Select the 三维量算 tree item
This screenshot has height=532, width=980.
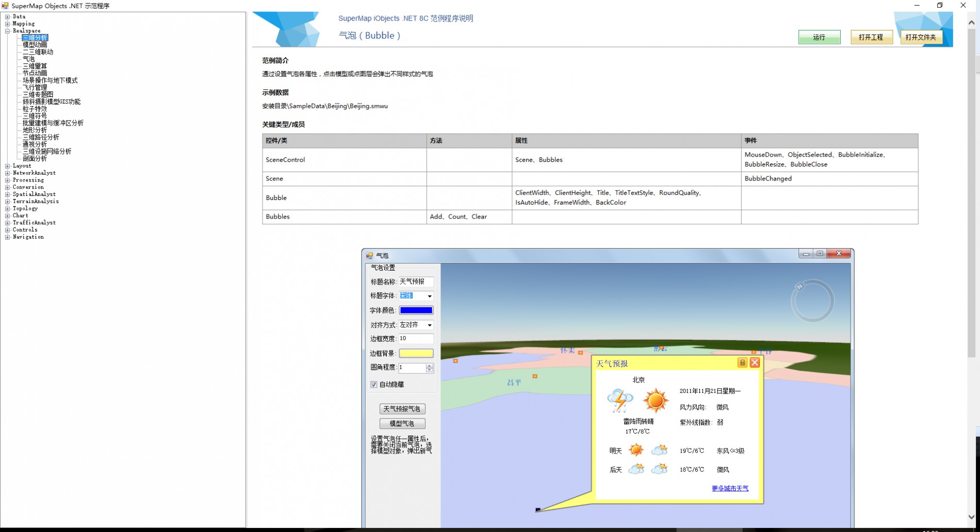(x=35, y=66)
